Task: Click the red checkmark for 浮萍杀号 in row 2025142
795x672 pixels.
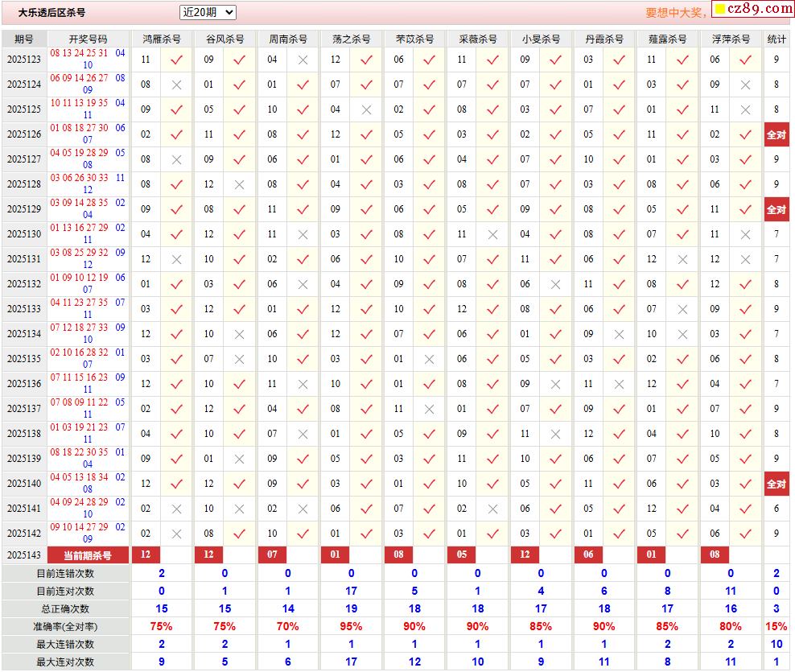Action: click(x=745, y=534)
